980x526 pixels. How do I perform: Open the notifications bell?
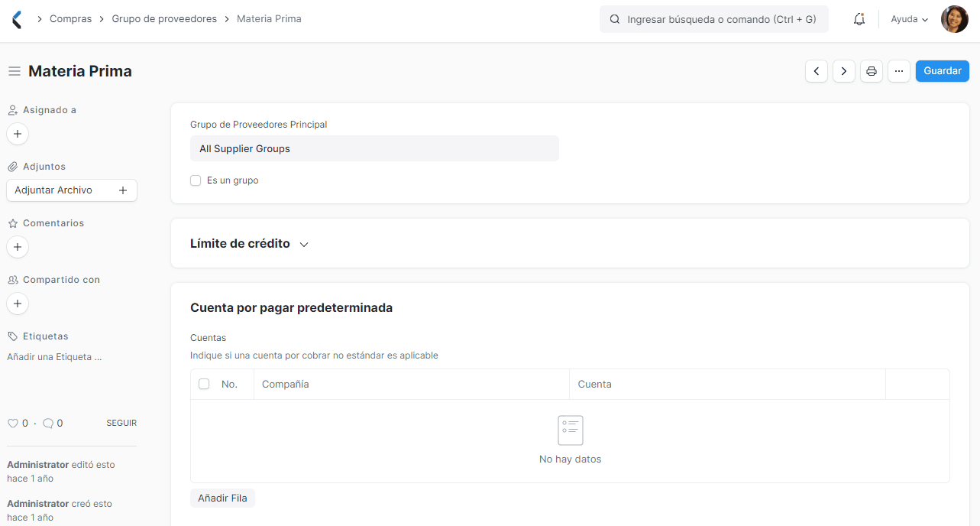pos(859,19)
